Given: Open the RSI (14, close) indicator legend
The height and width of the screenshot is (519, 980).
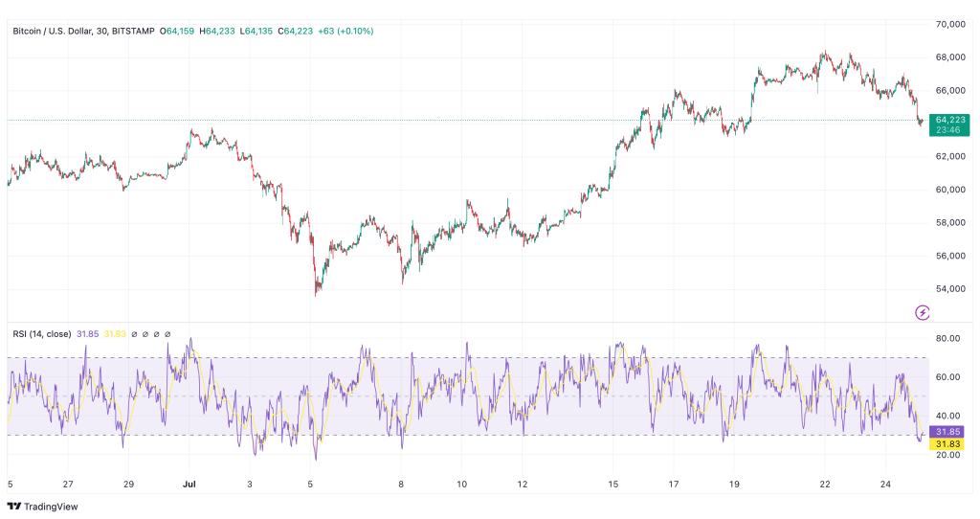Looking at the screenshot, I should point(42,334).
